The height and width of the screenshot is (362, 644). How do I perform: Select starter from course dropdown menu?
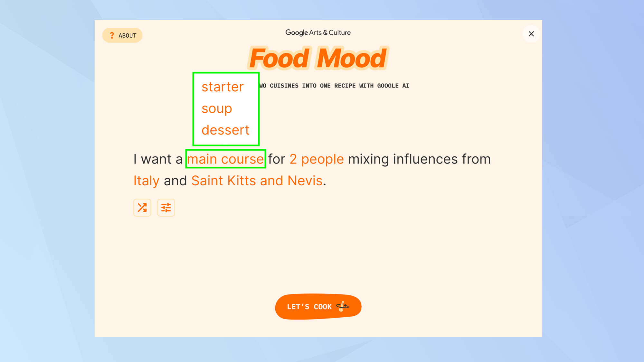click(223, 87)
